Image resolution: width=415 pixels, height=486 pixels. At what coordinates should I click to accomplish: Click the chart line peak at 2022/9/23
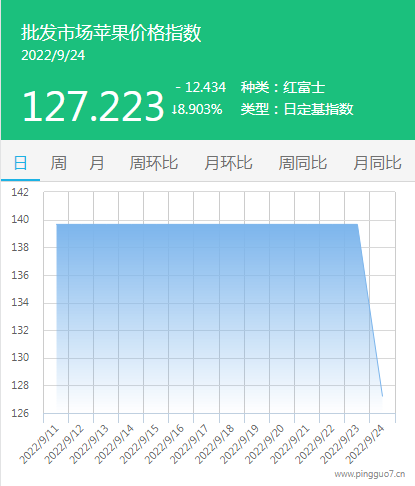tap(357, 224)
